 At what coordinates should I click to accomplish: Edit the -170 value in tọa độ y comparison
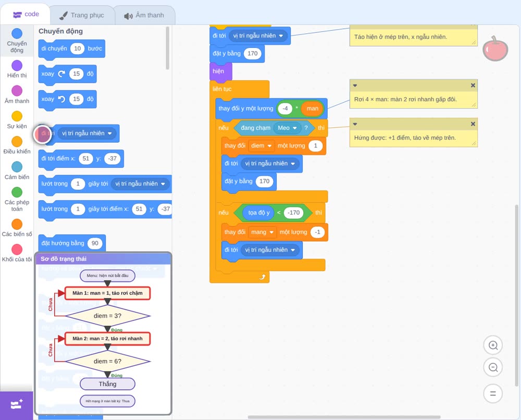[x=294, y=213]
